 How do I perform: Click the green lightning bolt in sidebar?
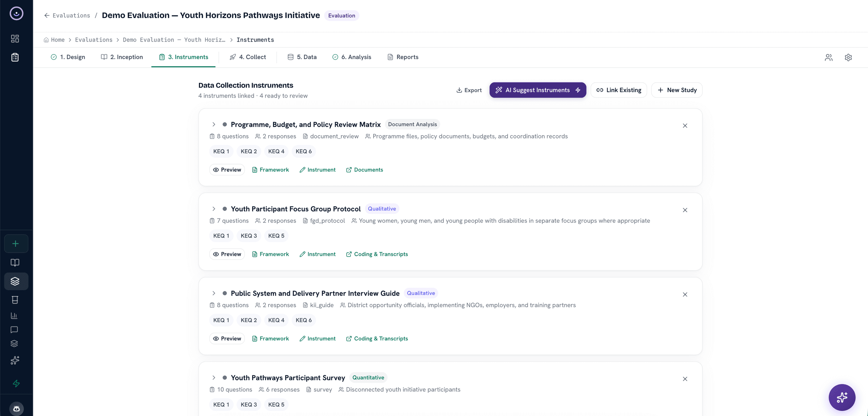16,383
